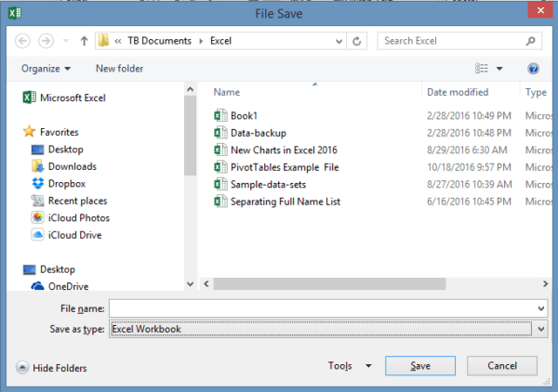The image size is (558, 392).
Task: Click the search magnifier icon
Action: coord(531,41)
